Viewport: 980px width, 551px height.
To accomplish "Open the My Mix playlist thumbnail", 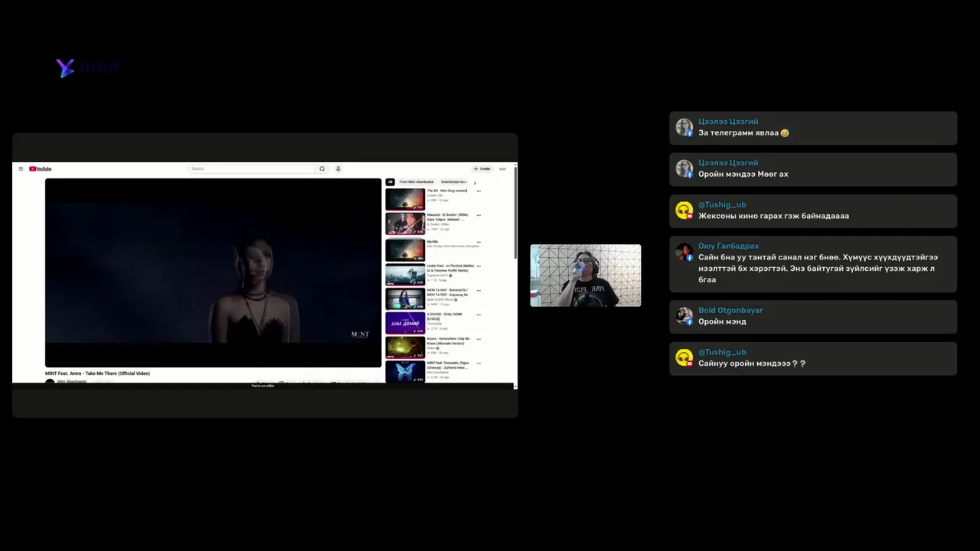I will (x=405, y=250).
